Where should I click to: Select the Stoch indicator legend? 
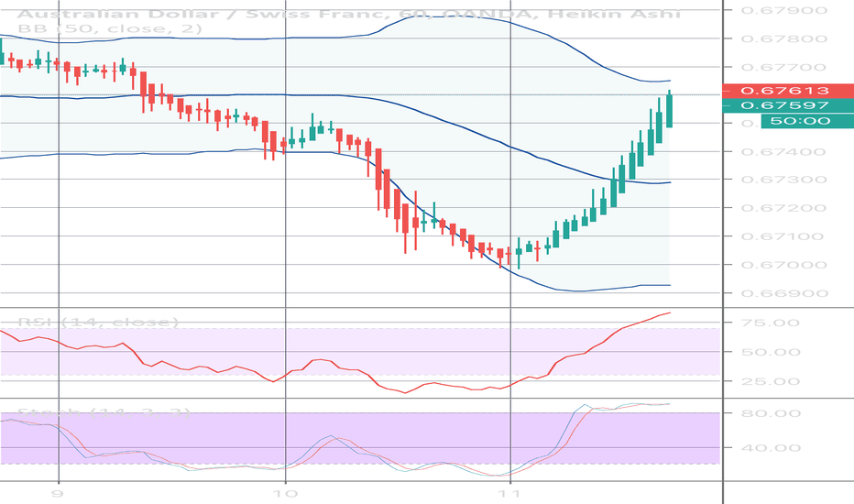click(104, 412)
